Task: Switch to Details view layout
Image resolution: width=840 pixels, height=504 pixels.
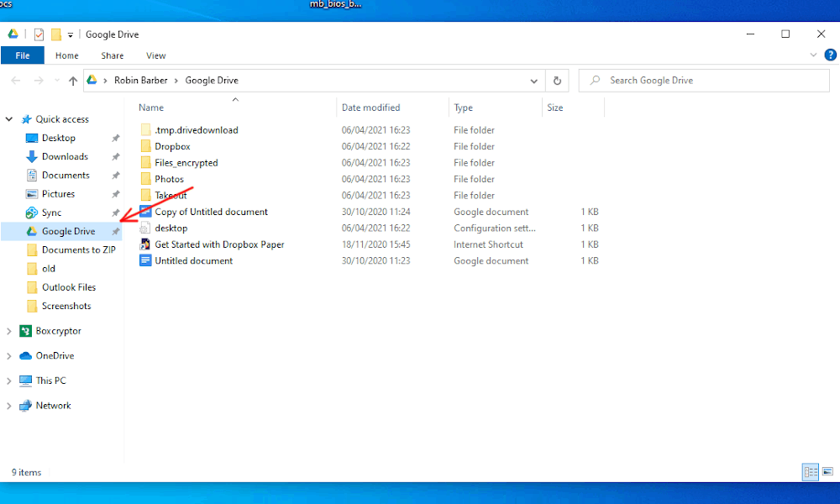Action: click(811, 472)
